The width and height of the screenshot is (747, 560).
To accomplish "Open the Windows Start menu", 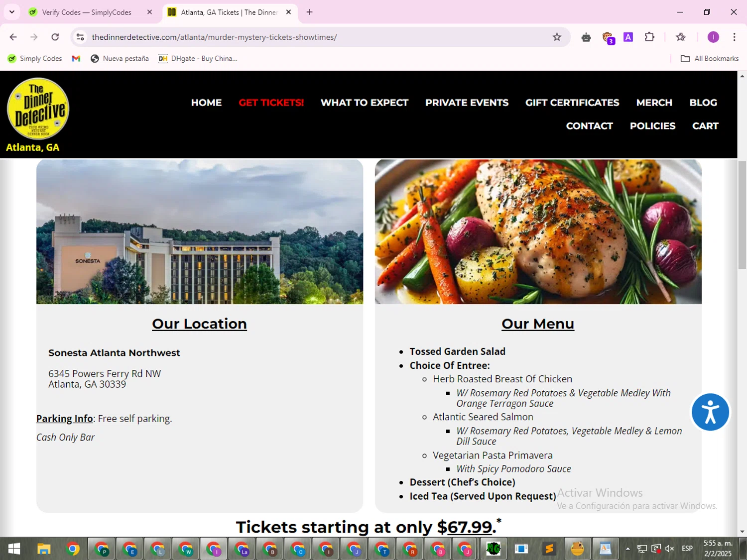I will tap(14, 549).
